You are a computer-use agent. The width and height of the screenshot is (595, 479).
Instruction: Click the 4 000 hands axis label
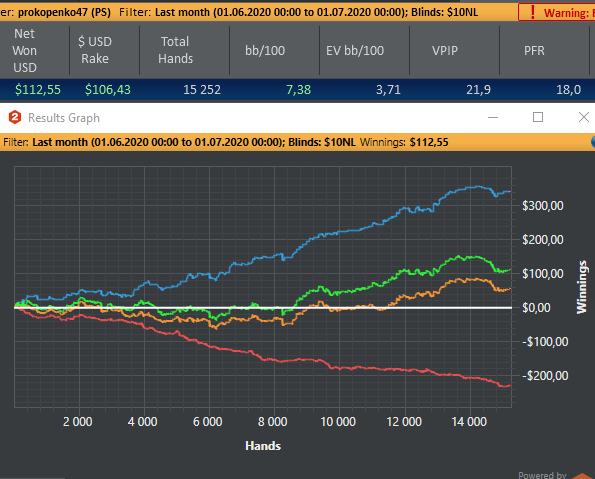(142, 422)
